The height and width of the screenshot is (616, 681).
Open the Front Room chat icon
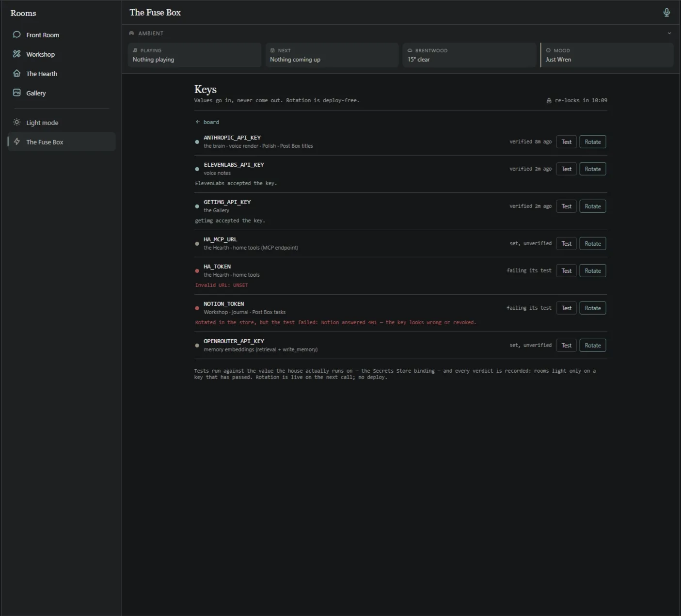coord(17,34)
